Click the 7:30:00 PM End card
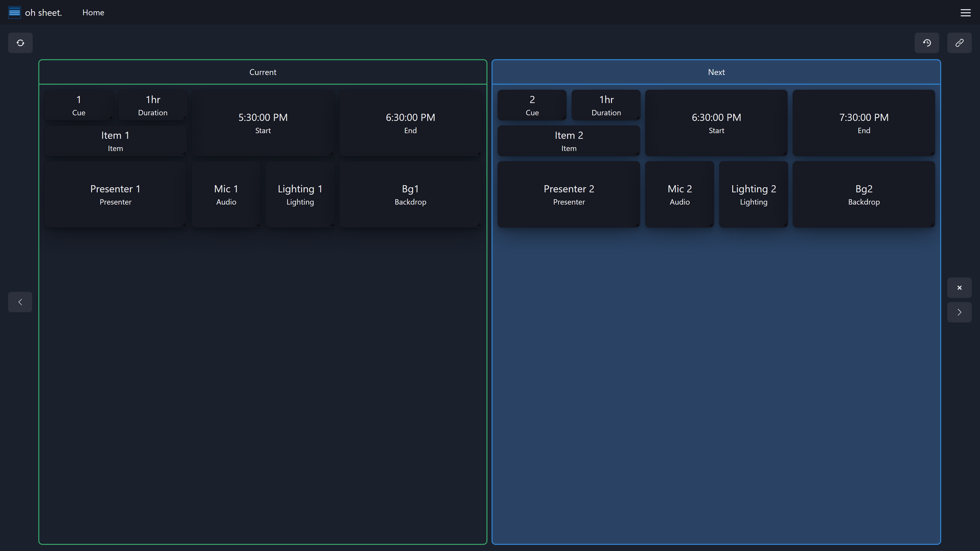The image size is (980, 551). pyautogui.click(x=864, y=123)
